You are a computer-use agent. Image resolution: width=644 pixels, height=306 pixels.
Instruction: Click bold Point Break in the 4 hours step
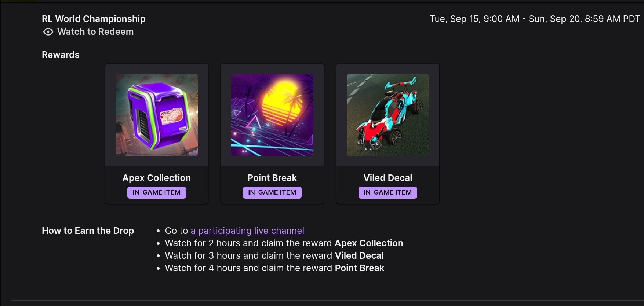click(360, 268)
